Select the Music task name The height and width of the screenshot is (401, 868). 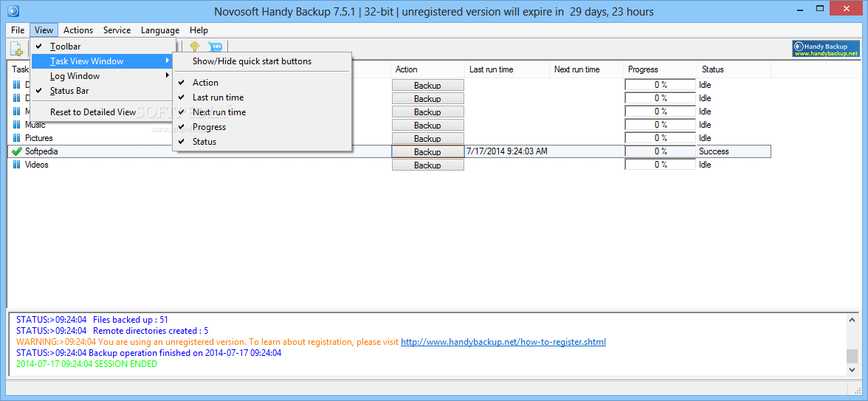(35, 125)
